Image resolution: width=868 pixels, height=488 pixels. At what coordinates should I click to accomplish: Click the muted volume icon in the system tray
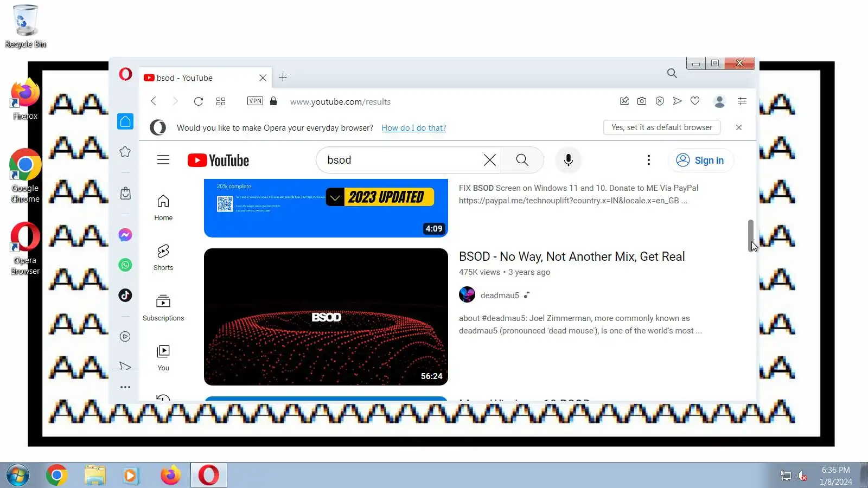802,476
